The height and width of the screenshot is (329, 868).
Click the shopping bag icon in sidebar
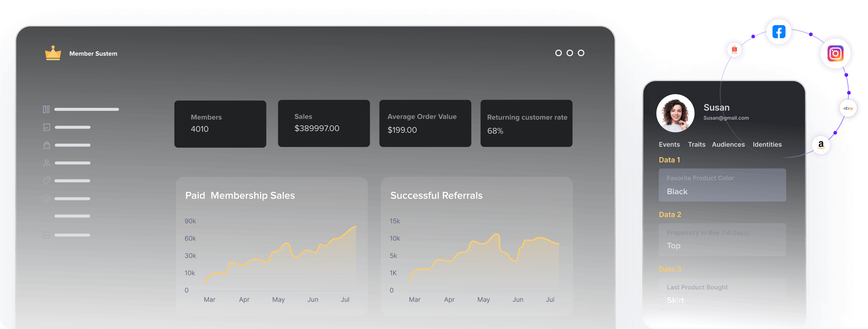pyautogui.click(x=47, y=145)
